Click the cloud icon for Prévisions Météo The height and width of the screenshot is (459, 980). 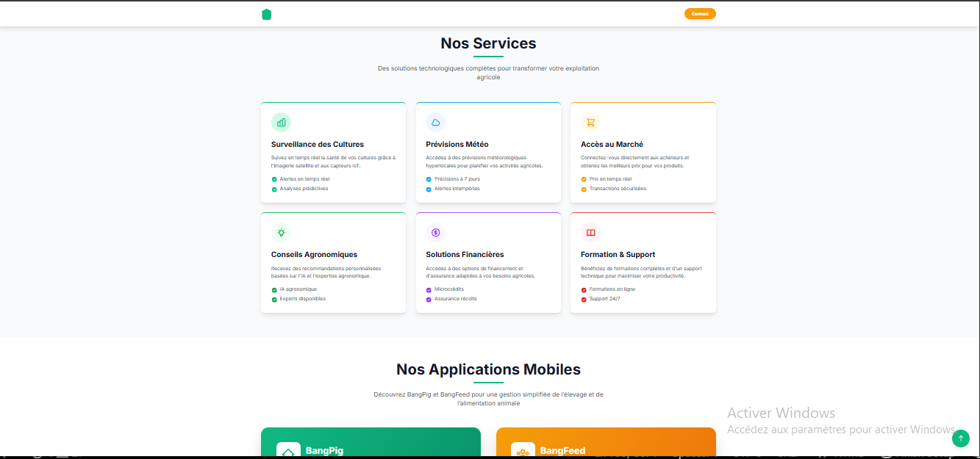pyautogui.click(x=436, y=123)
